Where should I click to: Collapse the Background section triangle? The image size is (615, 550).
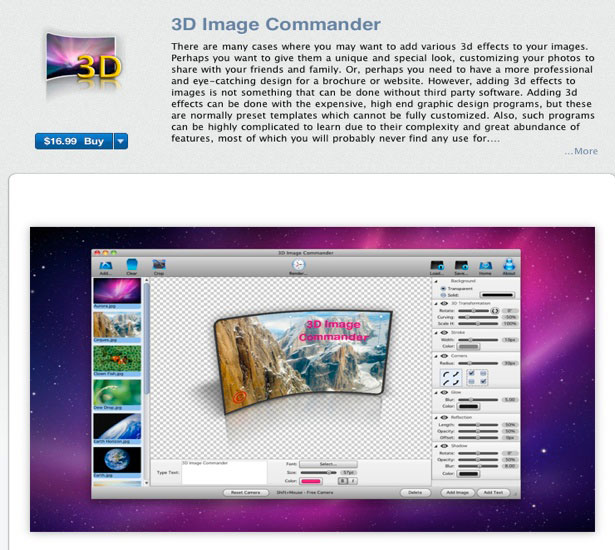436,281
